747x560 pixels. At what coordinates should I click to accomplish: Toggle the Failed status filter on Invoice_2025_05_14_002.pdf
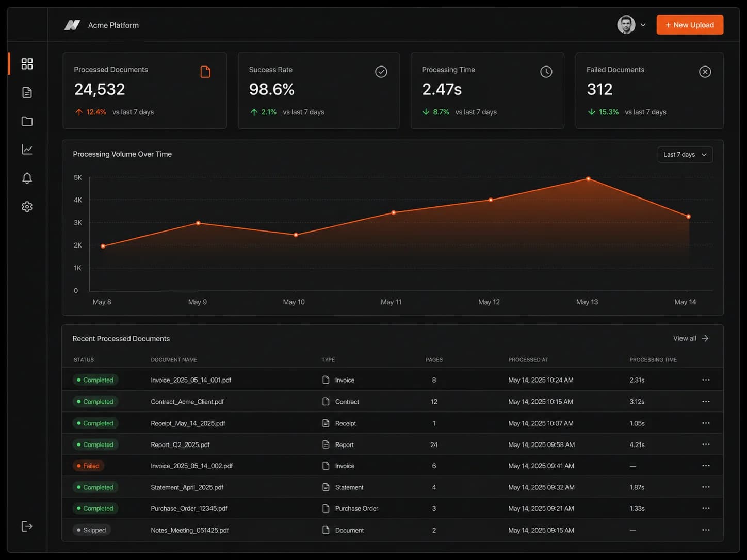click(x=88, y=466)
